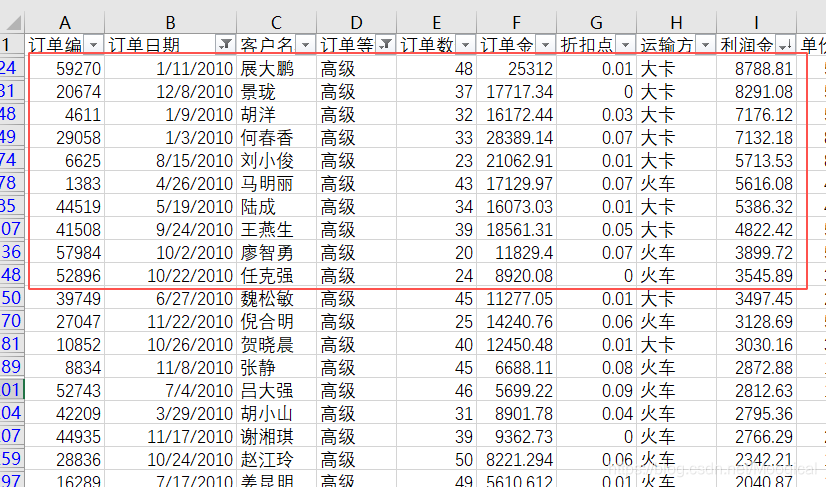Screen dimensions: 826x487
Task: Select column E header
Action: click(436, 23)
